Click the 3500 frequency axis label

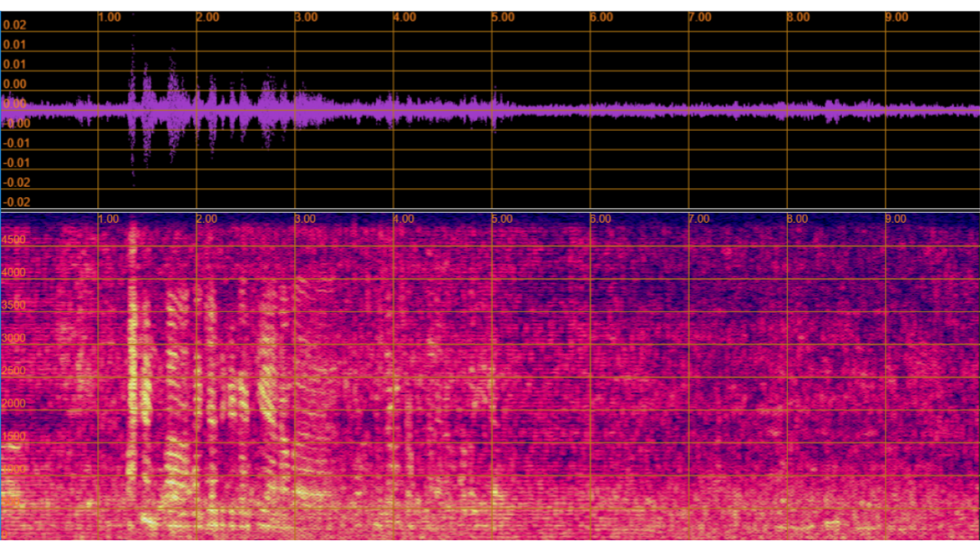pyautogui.click(x=15, y=305)
